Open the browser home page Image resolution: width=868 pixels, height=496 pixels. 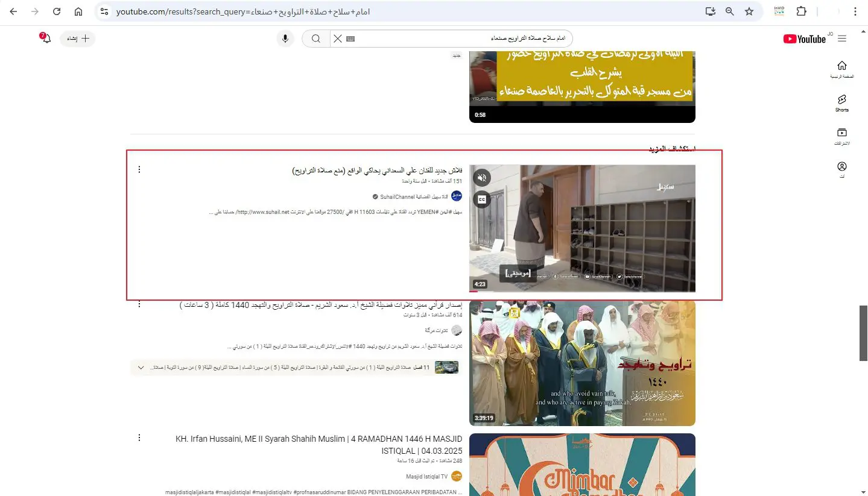pos(78,11)
